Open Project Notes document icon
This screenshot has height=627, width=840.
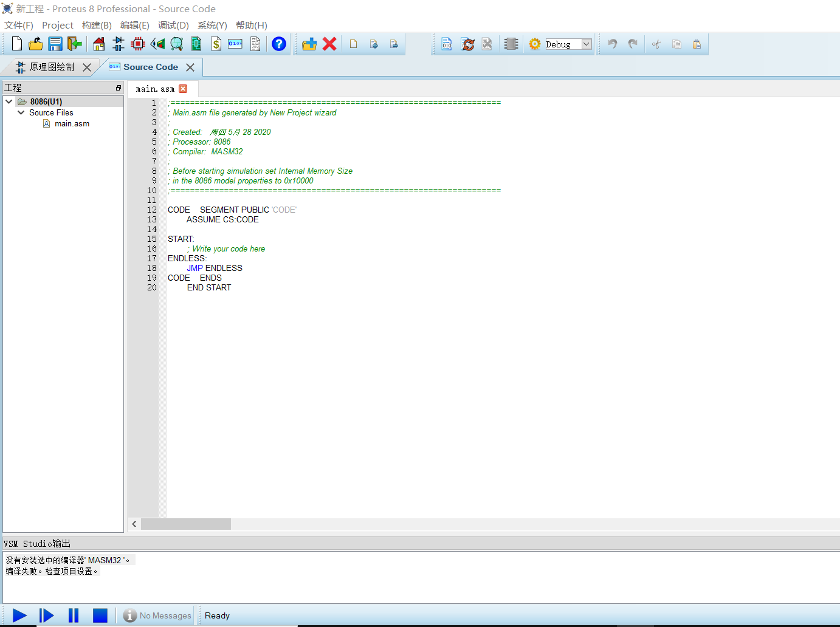[255, 44]
